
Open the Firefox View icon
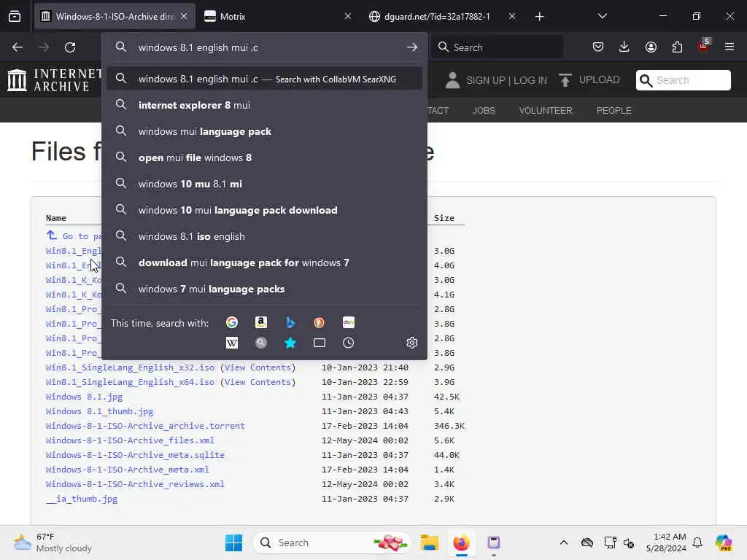[15, 17]
